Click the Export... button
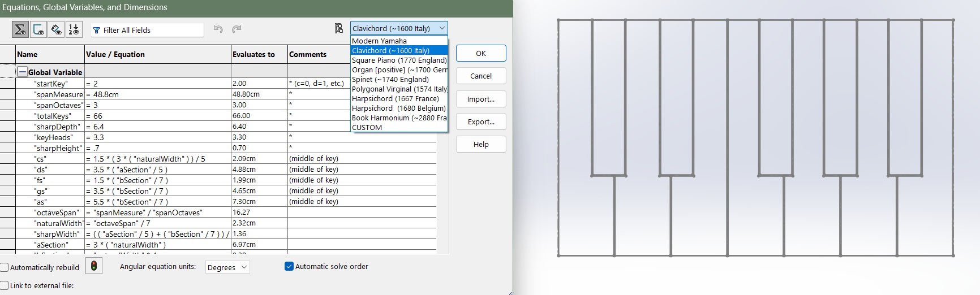 pos(480,122)
